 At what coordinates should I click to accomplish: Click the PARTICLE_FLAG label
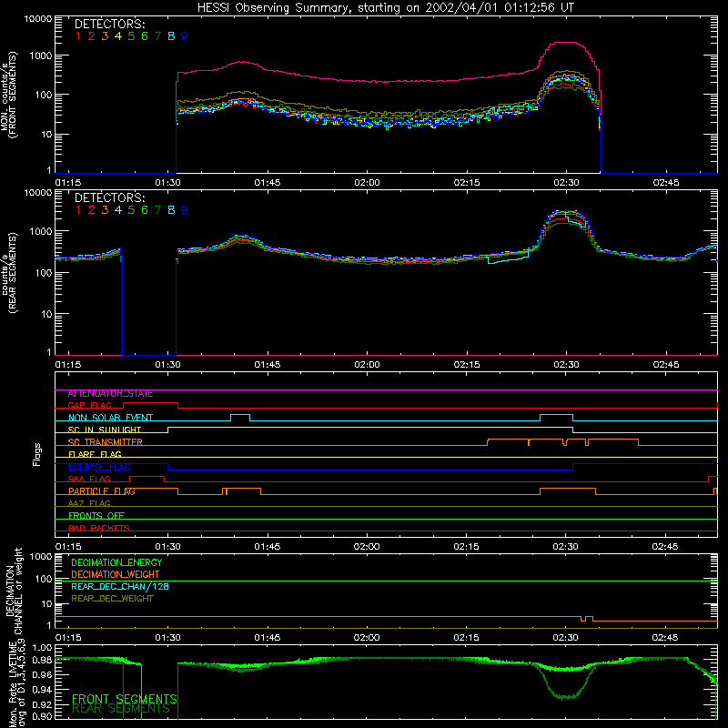(102, 490)
